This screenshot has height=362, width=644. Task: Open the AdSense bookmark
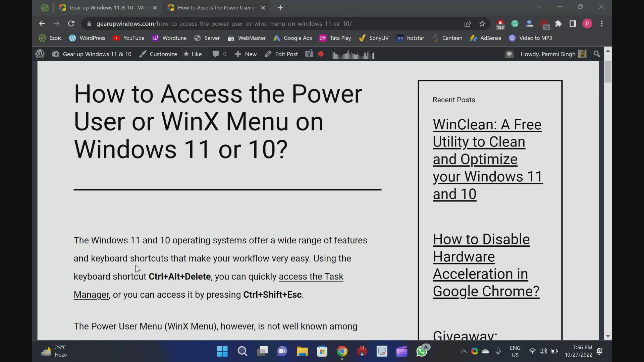click(x=485, y=38)
